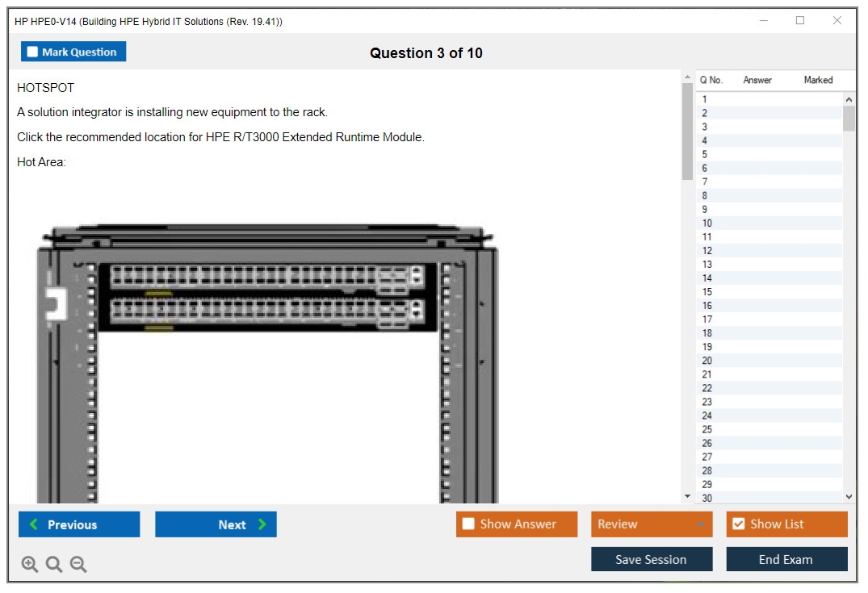Click the reset zoom magnifier icon
868x593 pixels.
coord(54,565)
